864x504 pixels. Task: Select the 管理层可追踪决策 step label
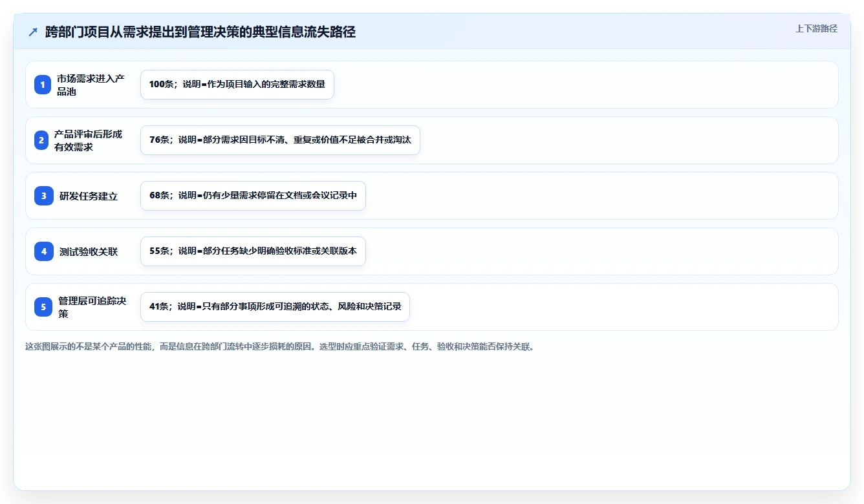point(92,307)
